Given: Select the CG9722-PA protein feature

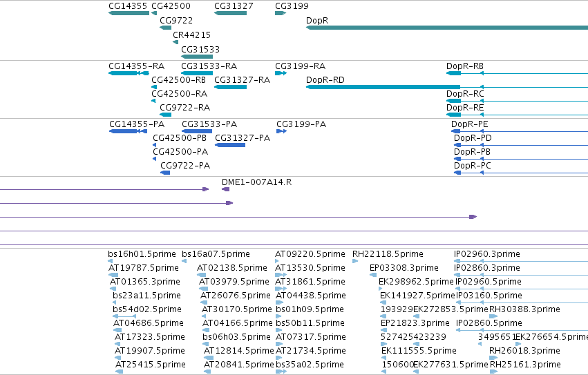Looking at the screenshot, I should (165, 173).
